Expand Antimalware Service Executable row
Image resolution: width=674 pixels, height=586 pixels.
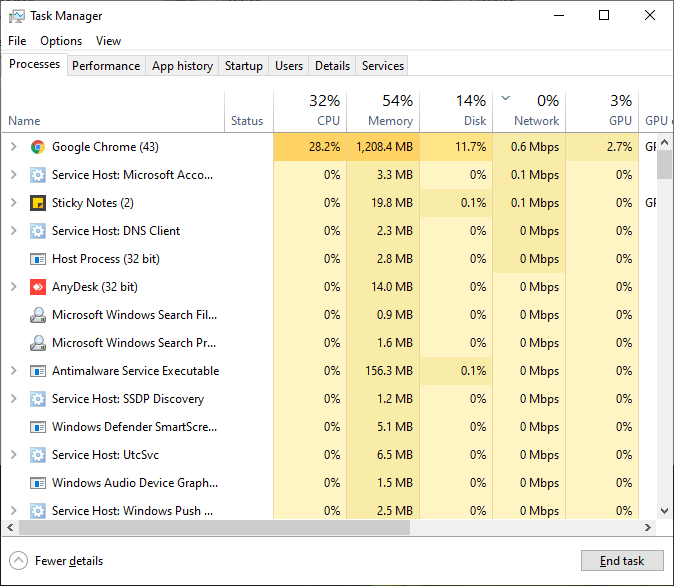13,371
